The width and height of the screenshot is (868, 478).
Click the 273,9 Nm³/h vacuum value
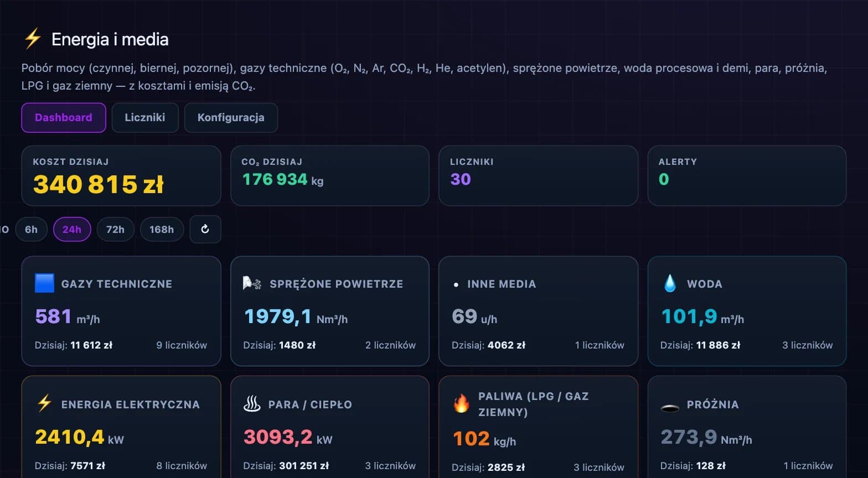[x=706, y=437]
